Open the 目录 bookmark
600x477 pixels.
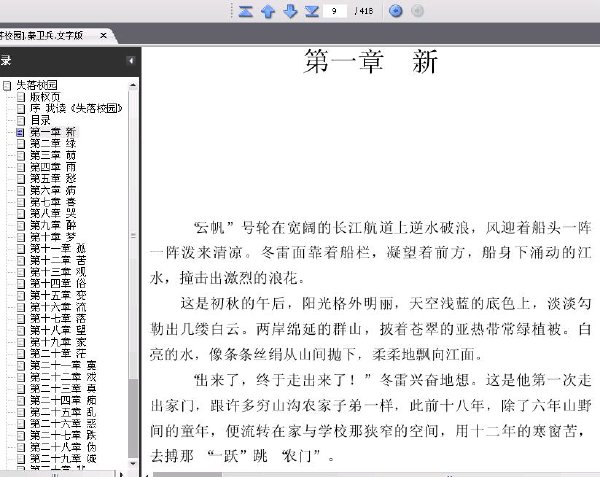click(40, 120)
